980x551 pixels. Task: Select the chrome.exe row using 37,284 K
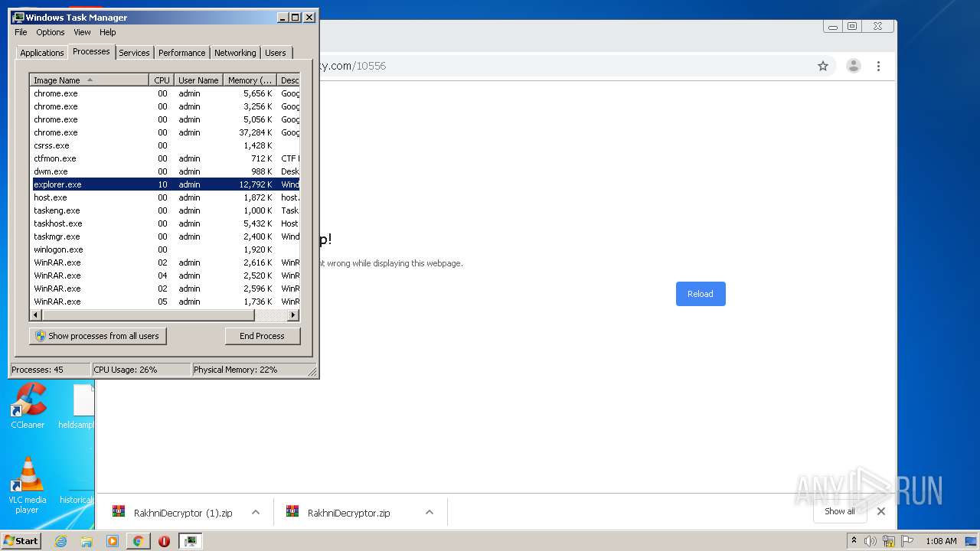(x=165, y=132)
